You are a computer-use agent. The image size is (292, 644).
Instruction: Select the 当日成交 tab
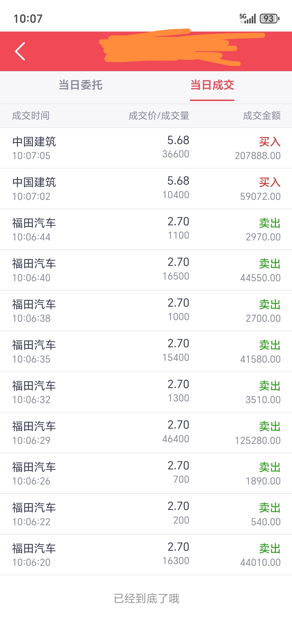pyautogui.click(x=212, y=85)
